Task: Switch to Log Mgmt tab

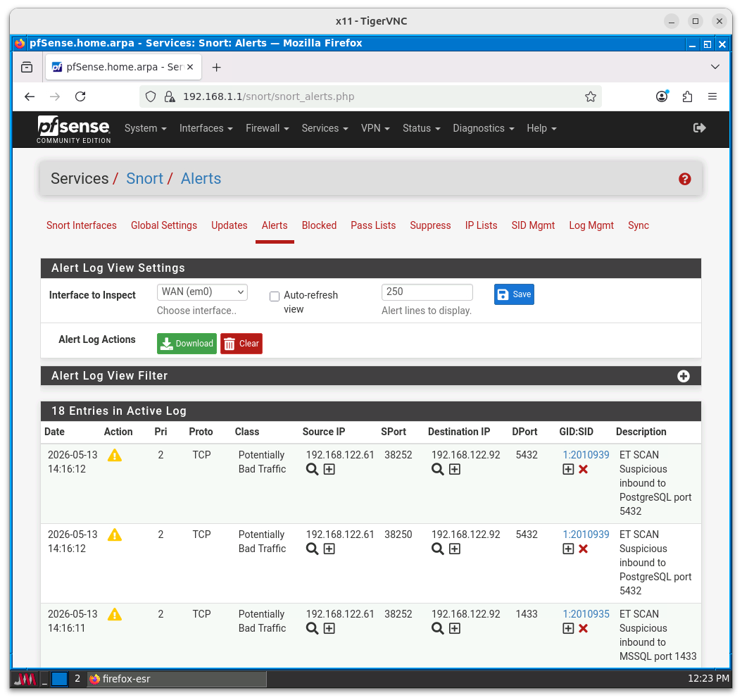Action: (591, 225)
